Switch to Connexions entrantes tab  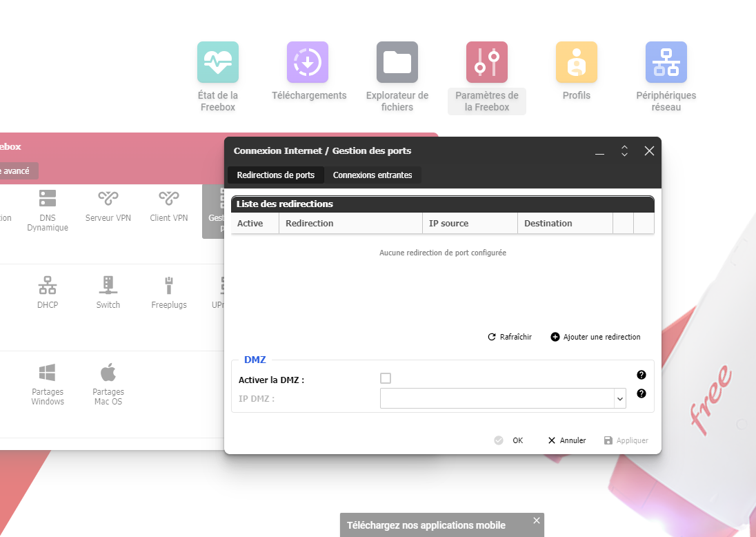tap(372, 175)
